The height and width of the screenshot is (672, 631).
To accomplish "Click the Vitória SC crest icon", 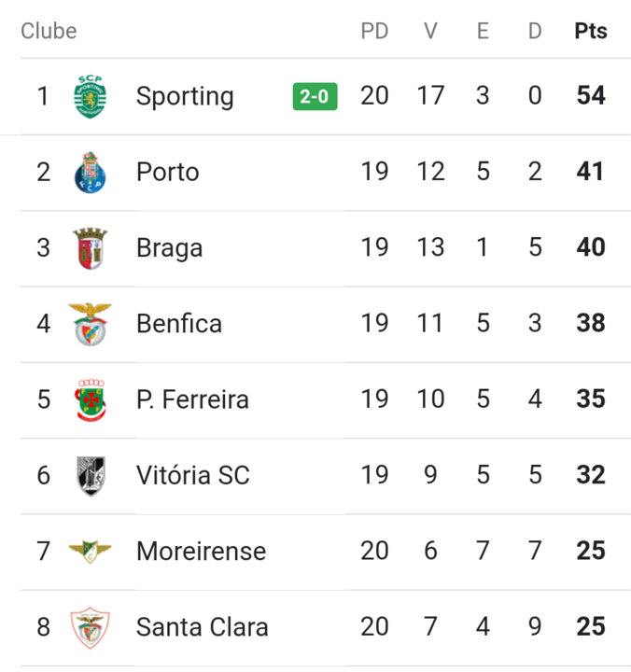I will point(91,475).
